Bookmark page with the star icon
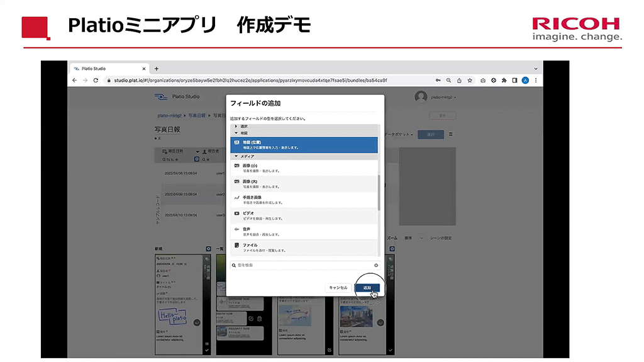This screenshot has height=362, width=644. pyautogui.click(x=470, y=81)
